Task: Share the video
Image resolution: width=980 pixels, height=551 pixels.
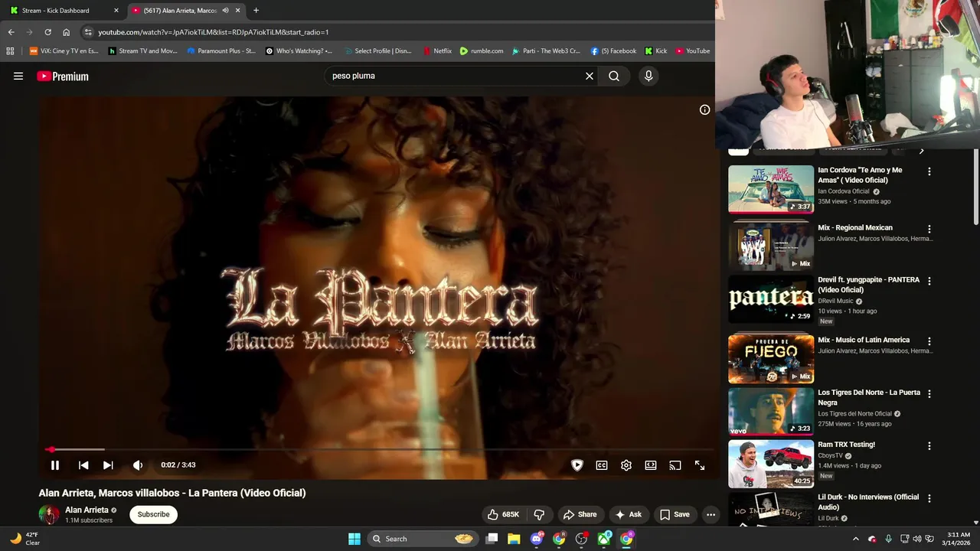Action: 580,514
